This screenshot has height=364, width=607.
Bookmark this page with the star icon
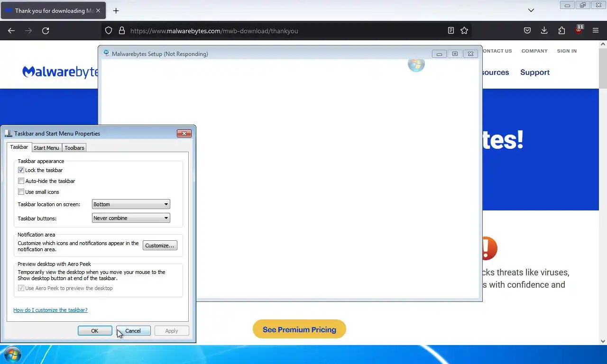[x=464, y=30]
